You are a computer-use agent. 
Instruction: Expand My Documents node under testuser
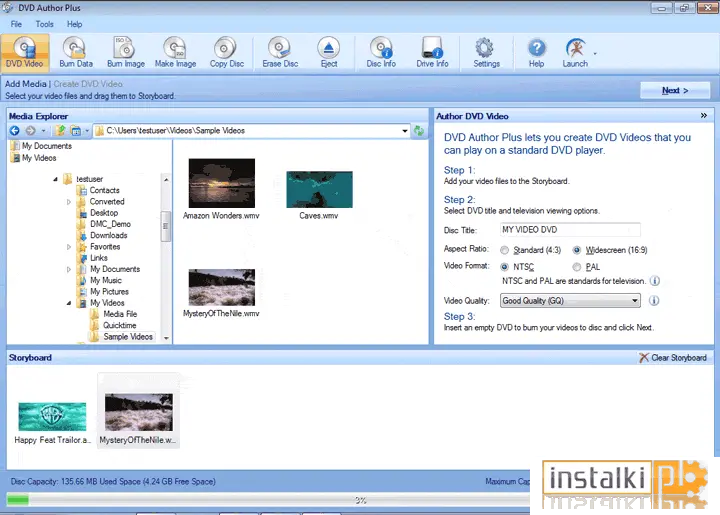coord(69,269)
